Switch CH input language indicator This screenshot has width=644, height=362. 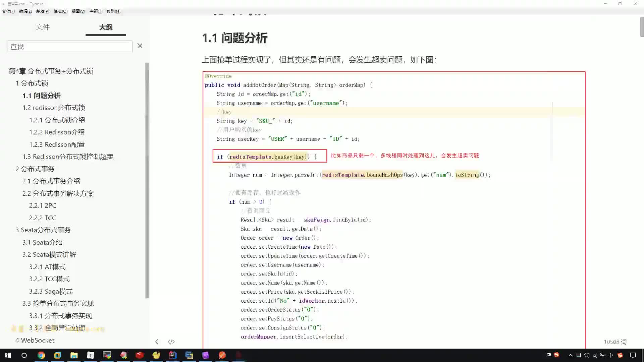click(x=549, y=355)
